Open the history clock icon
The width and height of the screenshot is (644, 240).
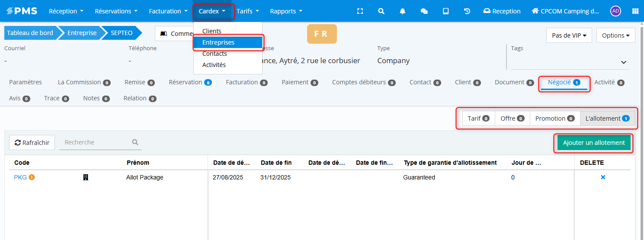(x=467, y=11)
